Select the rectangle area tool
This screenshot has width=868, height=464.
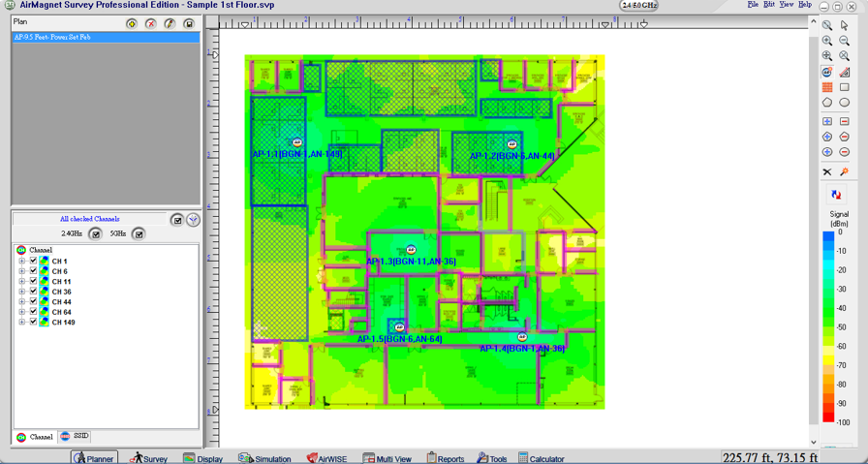[x=844, y=87]
